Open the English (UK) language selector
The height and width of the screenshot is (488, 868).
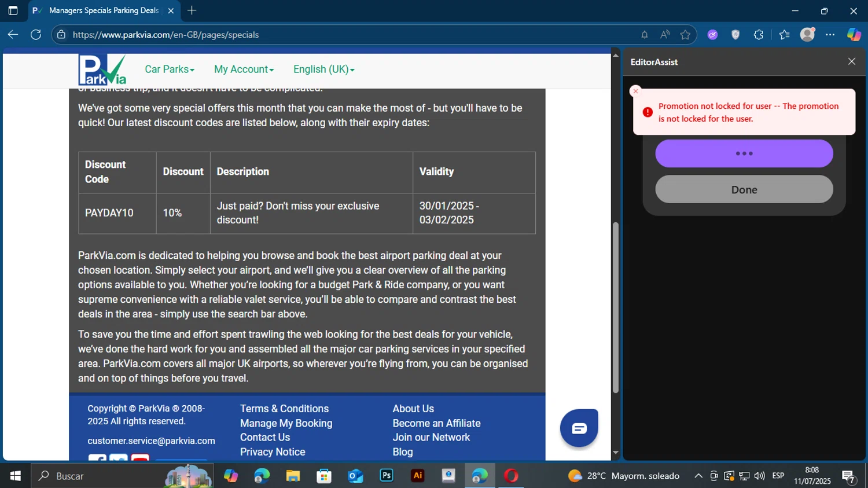pos(324,69)
